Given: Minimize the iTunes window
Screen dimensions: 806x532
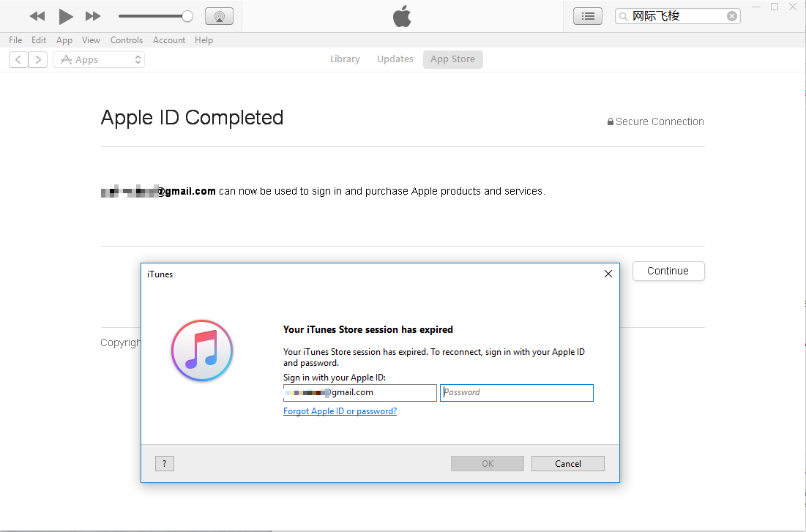Looking at the screenshot, I should tap(756, 7).
